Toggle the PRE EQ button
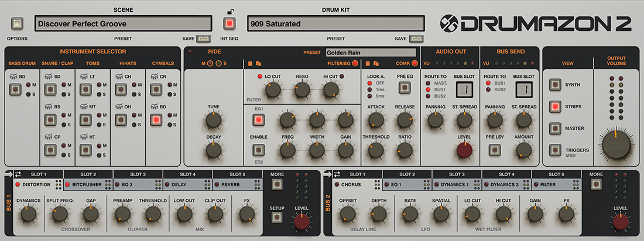The image size is (644, 241). coord(405,87)
